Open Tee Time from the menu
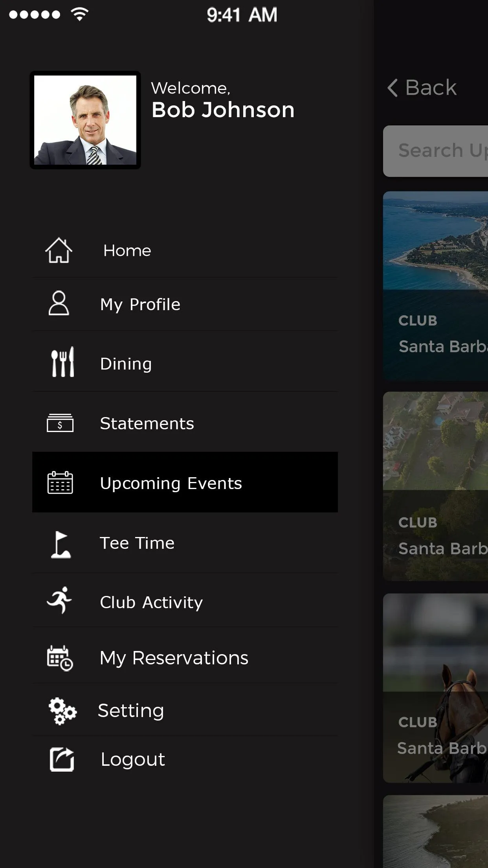This screenshot has height=868, width=488. tap(185, 543)
